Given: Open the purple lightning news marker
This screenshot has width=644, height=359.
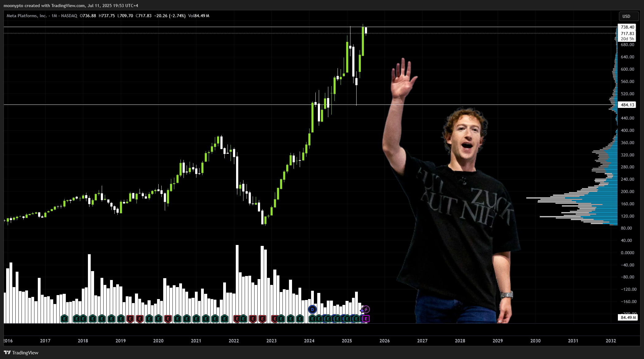Looking at the screenshot, I should [x=366, y=309].
